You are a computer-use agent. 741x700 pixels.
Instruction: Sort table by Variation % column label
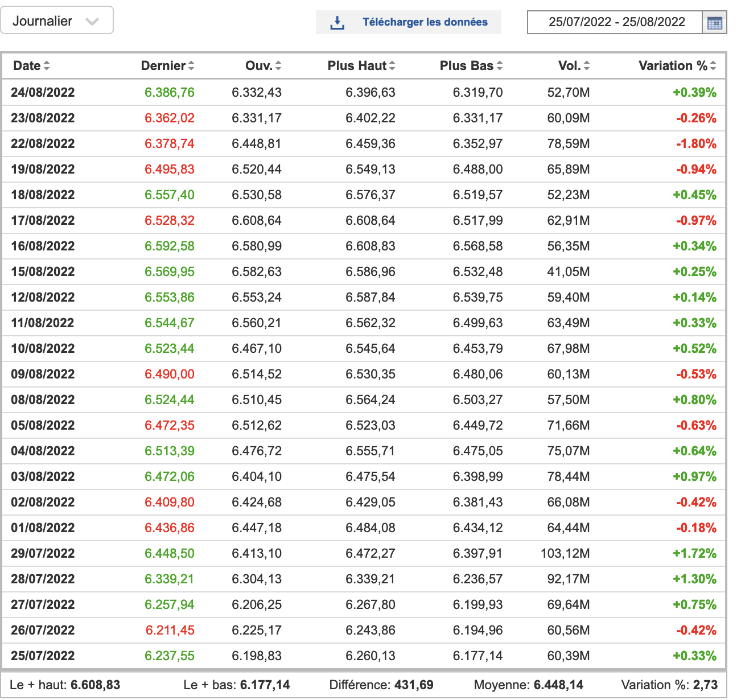point(673,66)
